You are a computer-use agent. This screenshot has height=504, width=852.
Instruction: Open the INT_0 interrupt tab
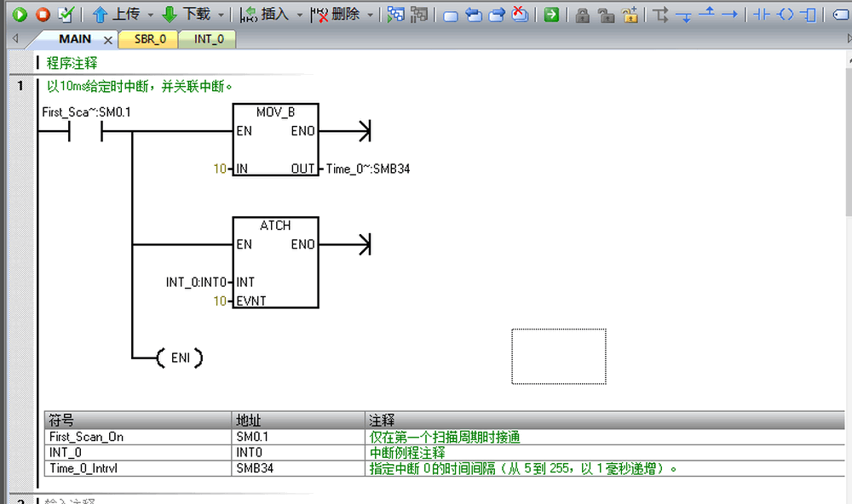coord(209,39)
